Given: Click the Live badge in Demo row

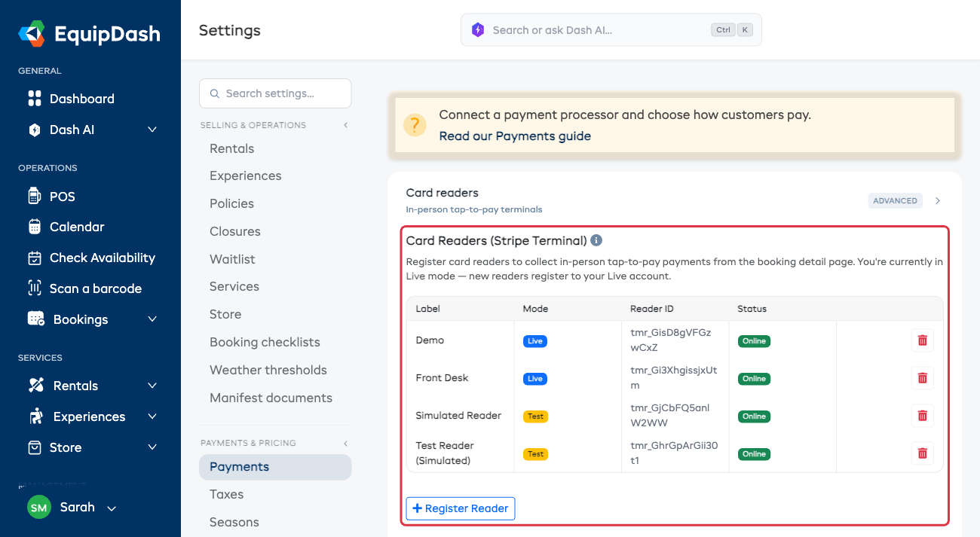Looking at the screenshot, I should pyautogui.click(x=535, y=341).
